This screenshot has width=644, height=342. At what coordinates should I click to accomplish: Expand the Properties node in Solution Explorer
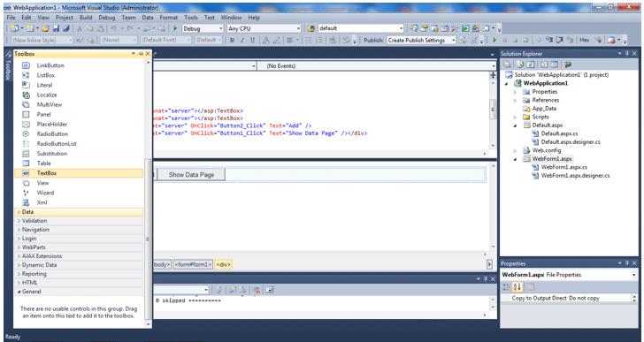(x=515, y=92)
